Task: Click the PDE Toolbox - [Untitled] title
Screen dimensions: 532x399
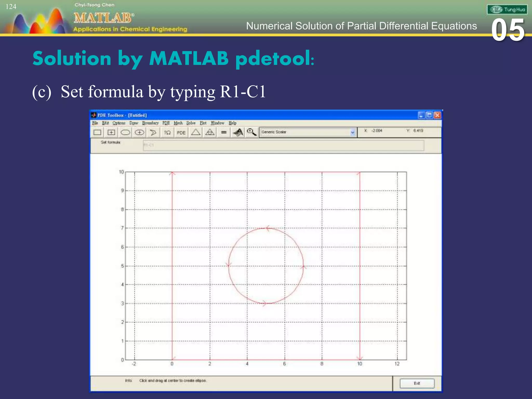Action: tap(122, 115)
